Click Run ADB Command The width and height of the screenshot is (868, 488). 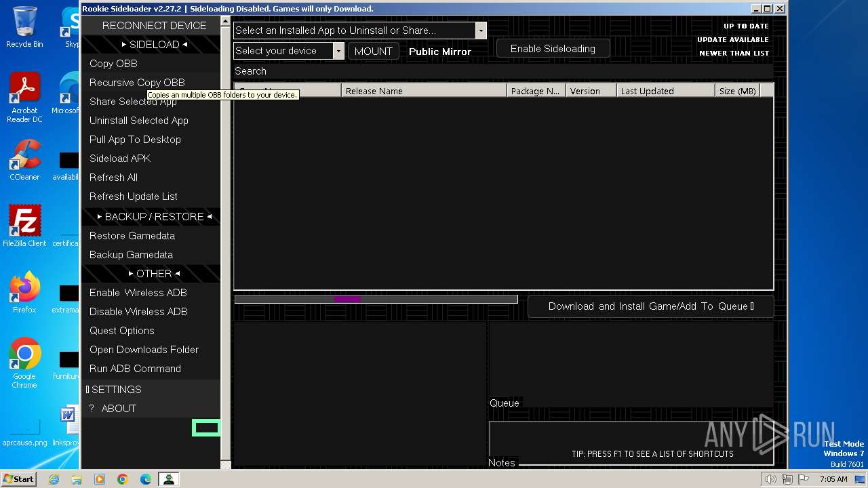pos(151,369)
